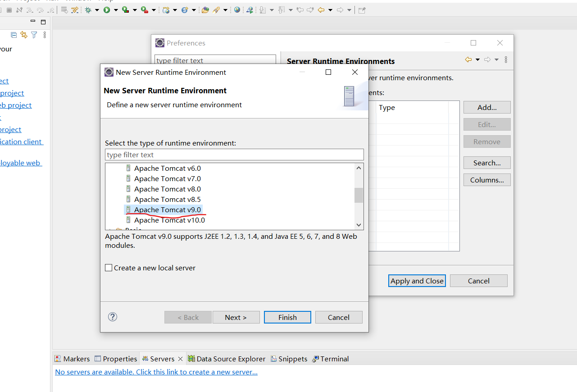Screen dimensions: 577x392
Task: Open the Debug dropdown arrow beside bug icon
Action: [96, 10]
